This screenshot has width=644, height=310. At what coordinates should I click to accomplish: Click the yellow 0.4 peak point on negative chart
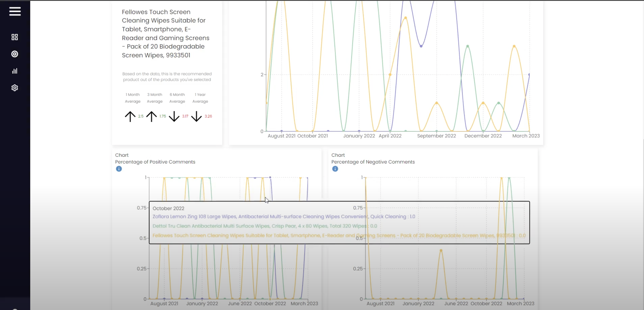(441, 250)
